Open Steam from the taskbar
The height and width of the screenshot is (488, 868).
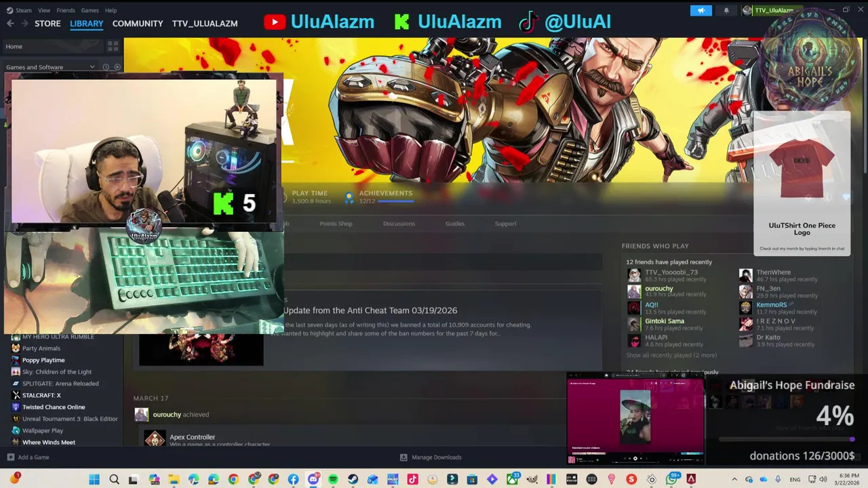[353, 479]
